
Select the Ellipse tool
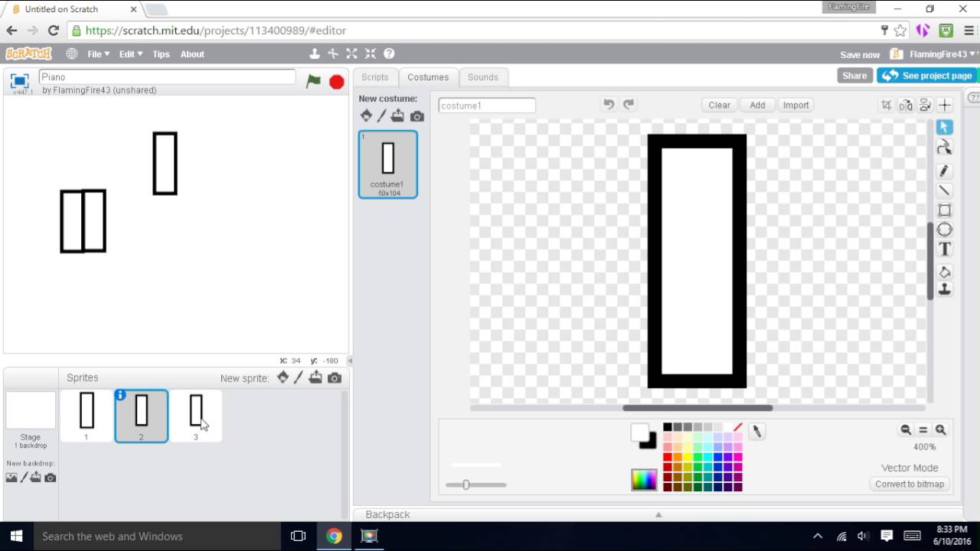pyautogui.click(x=944, y=230)
